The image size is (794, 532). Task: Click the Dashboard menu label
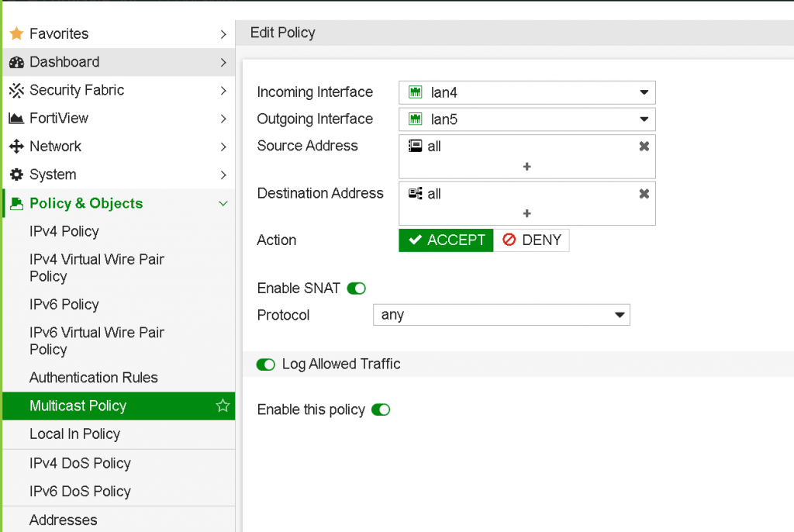tap(64, 62)
